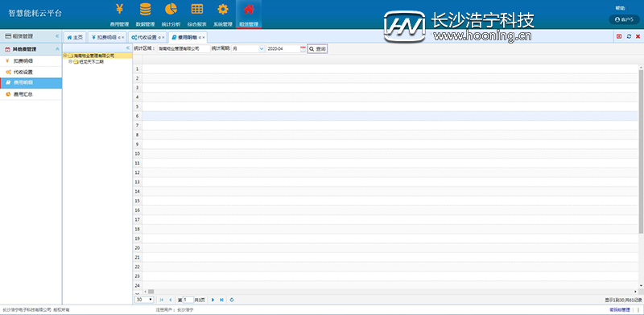This screenshot has width=644, height=315.
Task: Click the calendar icon beside 2020-04
Action: 303,49
